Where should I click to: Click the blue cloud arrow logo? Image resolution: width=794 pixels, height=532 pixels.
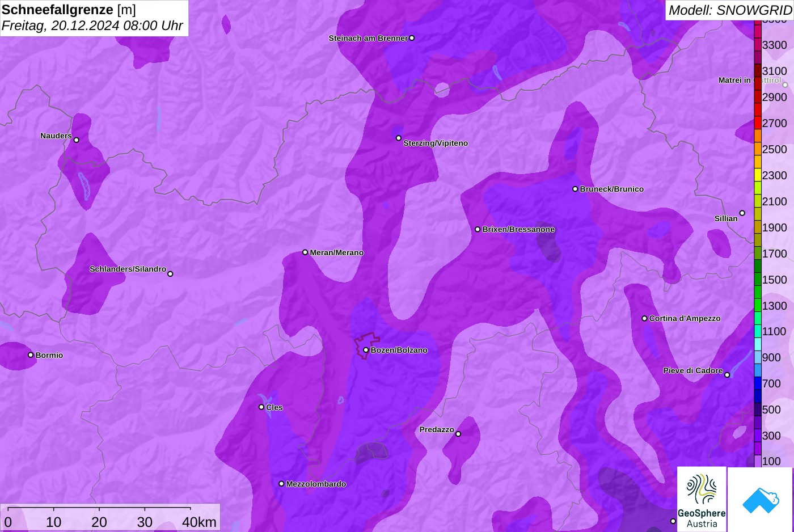pyautogui.click(x=761, y=499)
